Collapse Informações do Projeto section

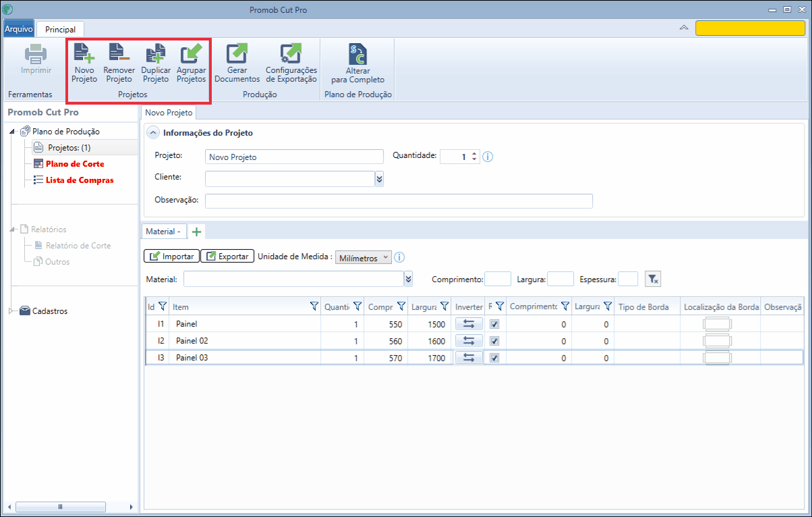tap(154, 133)
